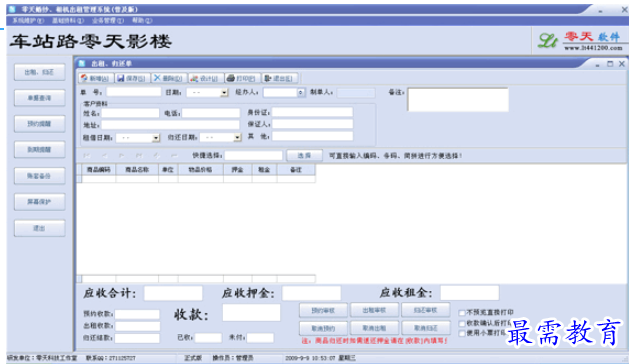Click into the 姓名 text field
The image size is (629, 364).
click(x=130, y=113)
